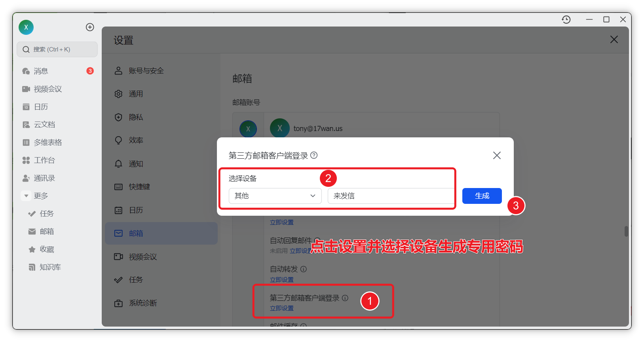Image resolution: width=644 pixels, height=342 pixels.
Task: Select 账号与安全 in the settings menu
Action: tap(146, 71)
